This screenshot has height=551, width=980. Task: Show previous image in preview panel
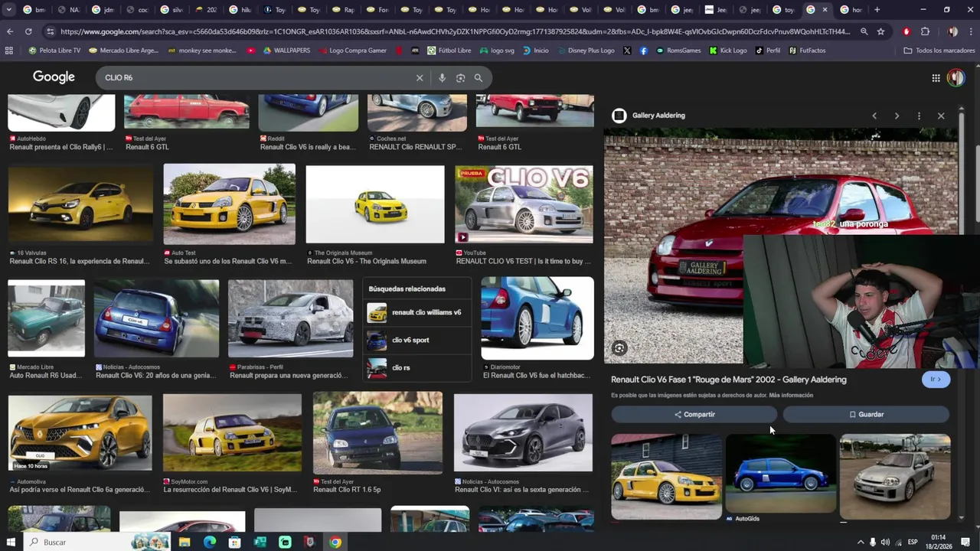click(x=874, y=116)
